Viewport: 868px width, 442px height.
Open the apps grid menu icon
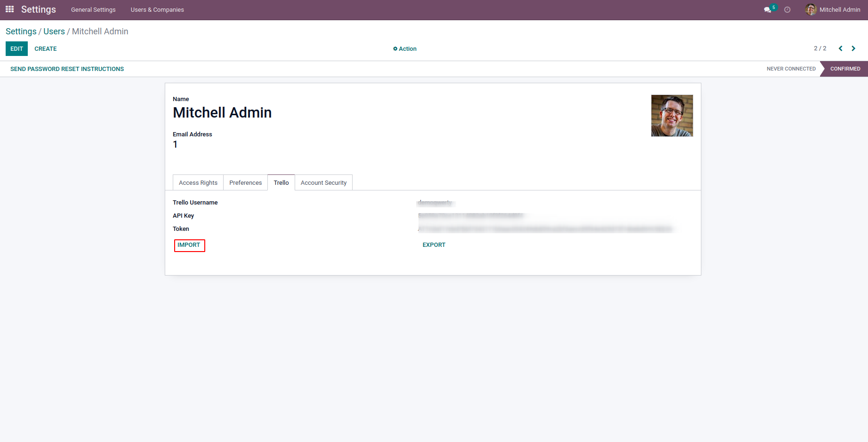[x=9, y=9]
